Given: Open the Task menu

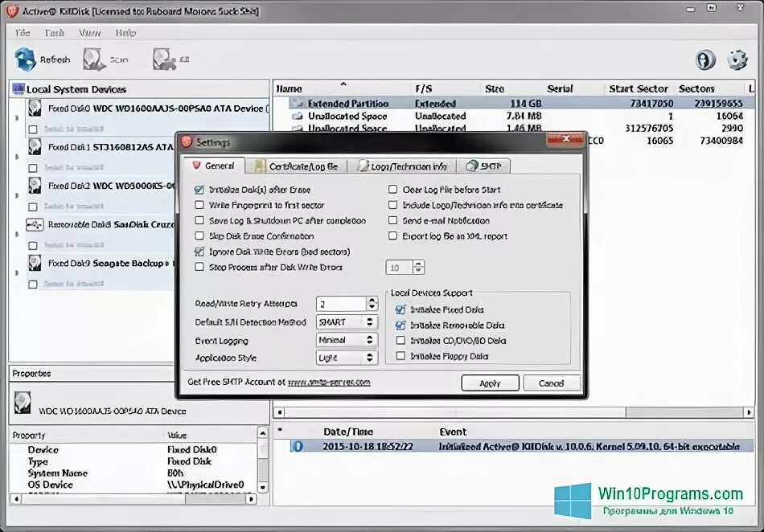Looking at the screenshot, I should click(54, 33).
